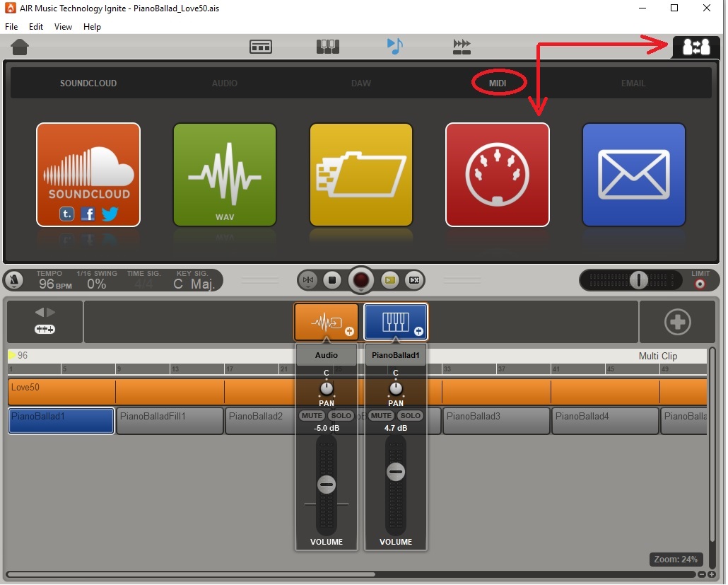Screen dimensions: 728x585
Task: Click the clip icon below nudge arrows
Action: [45, 330]
